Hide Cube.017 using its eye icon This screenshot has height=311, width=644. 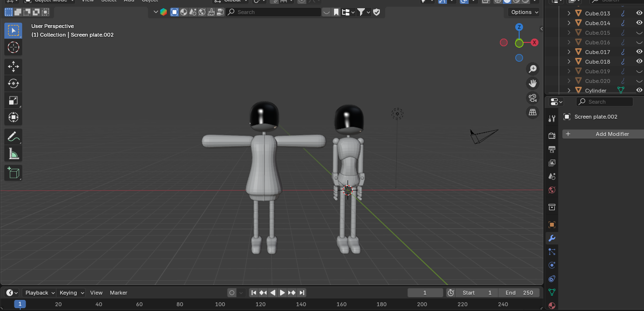[639, 52]
